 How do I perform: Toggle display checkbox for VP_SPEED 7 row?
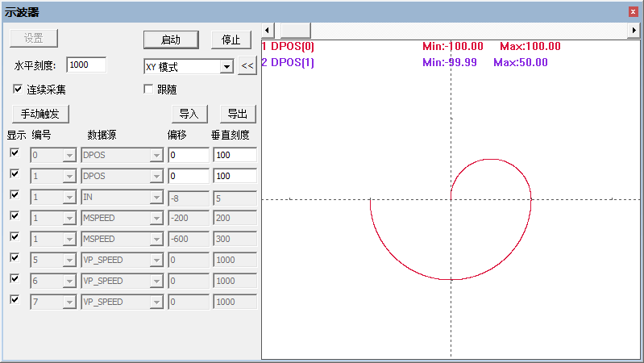[x=15, y=299]
